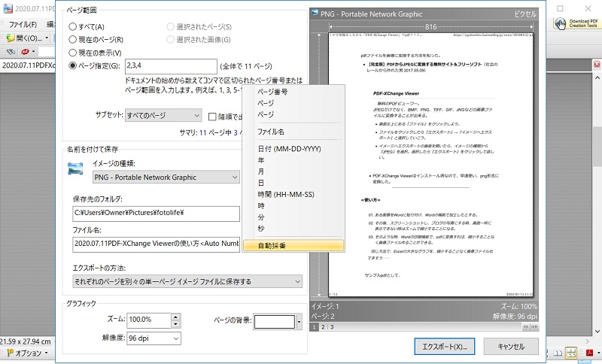Click the PNG icon in preview header
Viewport: 602px width, 364px height.
pos(315,14)
